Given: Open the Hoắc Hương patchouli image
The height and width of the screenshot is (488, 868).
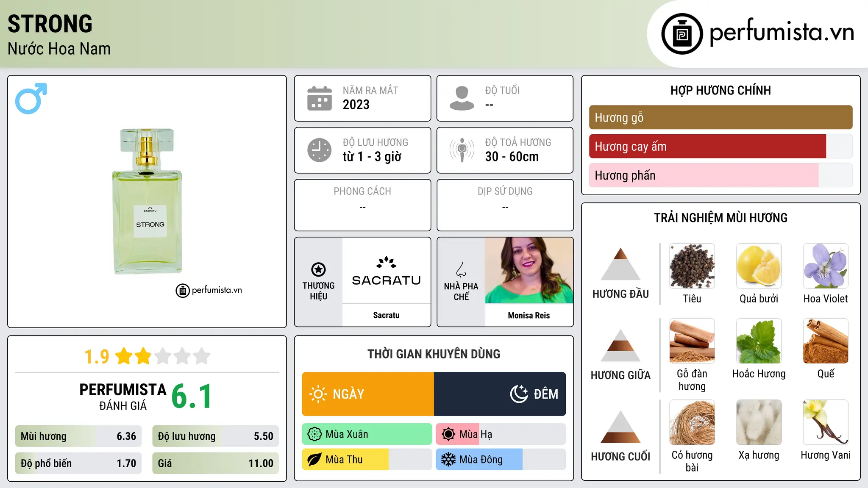Looking at the screenshot, I should tap(759, 341).
